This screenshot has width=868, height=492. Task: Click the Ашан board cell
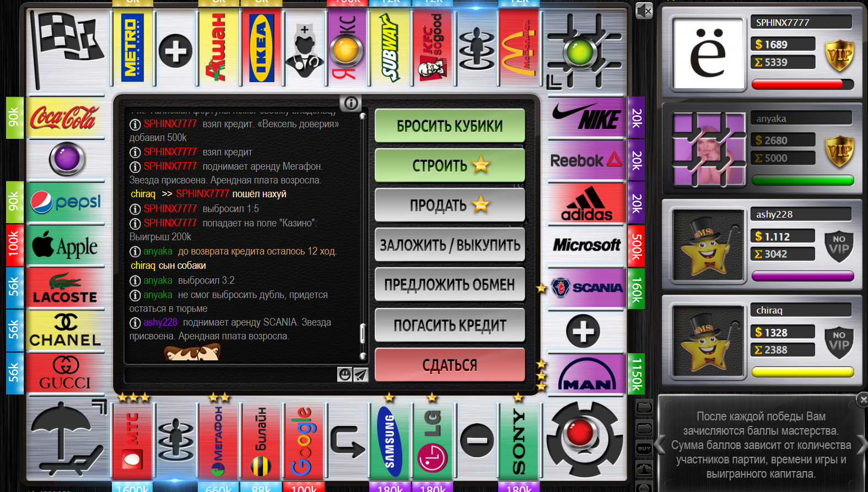click(x=219, y=48)
